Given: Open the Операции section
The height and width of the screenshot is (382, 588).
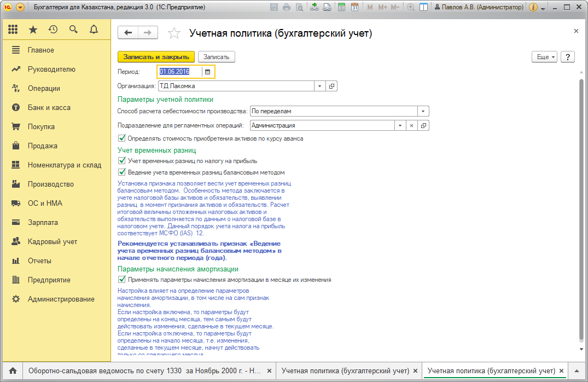Looking at the screenshot, I should [44, 88].
